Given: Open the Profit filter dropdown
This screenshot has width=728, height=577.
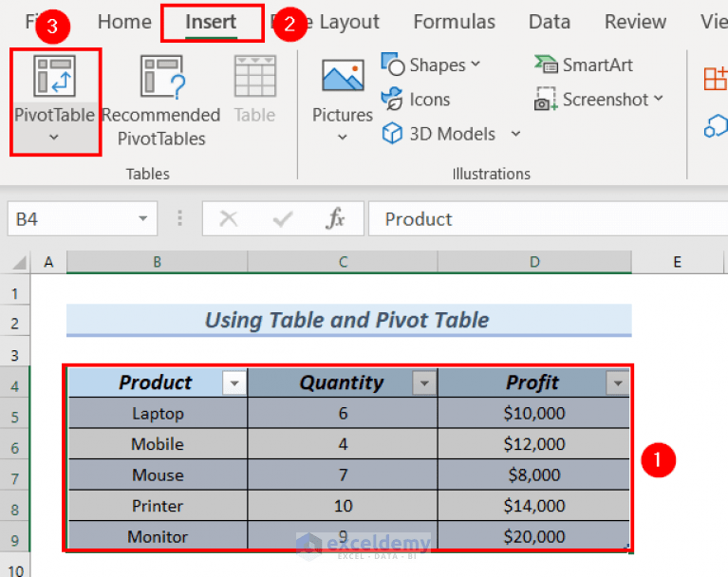Looking at the screenshot, I should [618, 383].
